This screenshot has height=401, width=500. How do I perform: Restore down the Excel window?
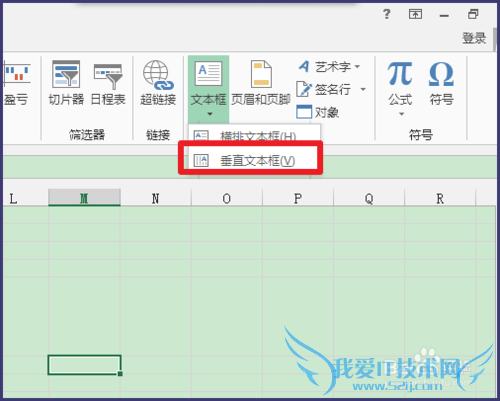click(x=473, y=14)
